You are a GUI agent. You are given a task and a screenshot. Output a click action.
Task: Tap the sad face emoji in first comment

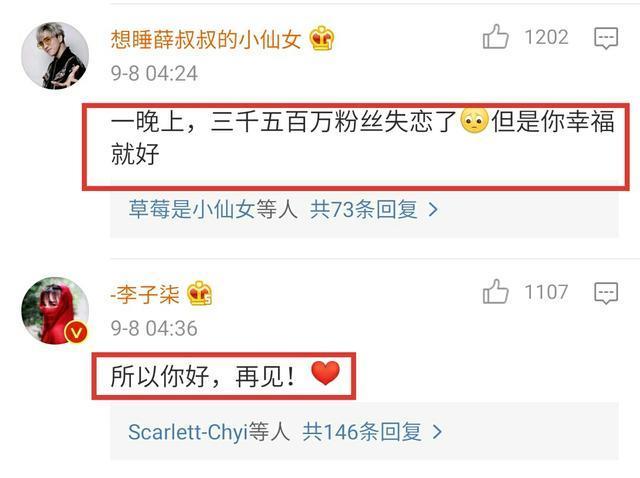pos(474,121)
